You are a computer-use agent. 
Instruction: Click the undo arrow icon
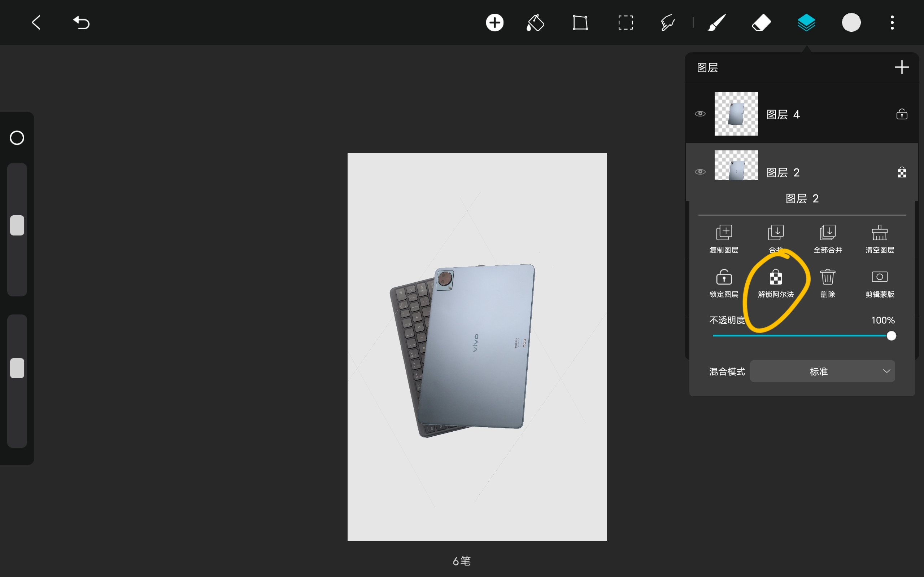point(81,23)
